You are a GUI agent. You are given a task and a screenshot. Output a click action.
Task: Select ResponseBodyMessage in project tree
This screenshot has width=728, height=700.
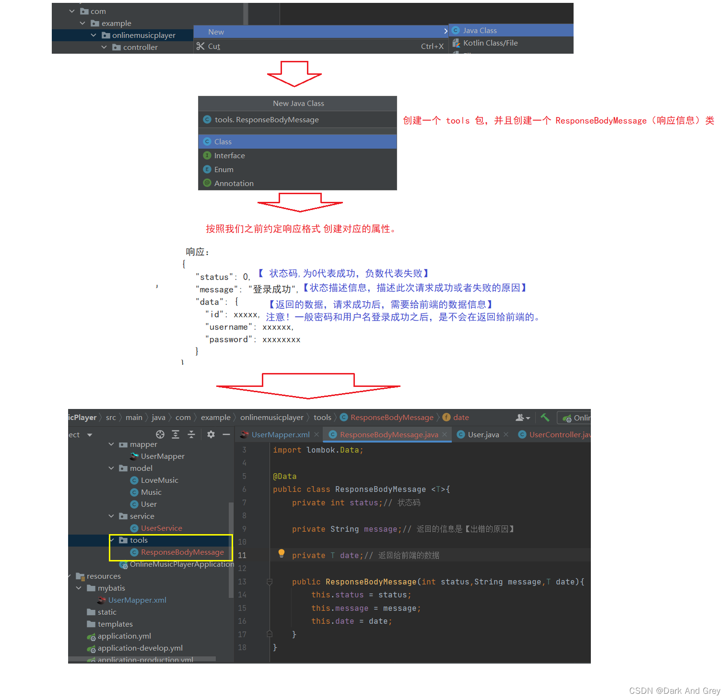point(177,552)
